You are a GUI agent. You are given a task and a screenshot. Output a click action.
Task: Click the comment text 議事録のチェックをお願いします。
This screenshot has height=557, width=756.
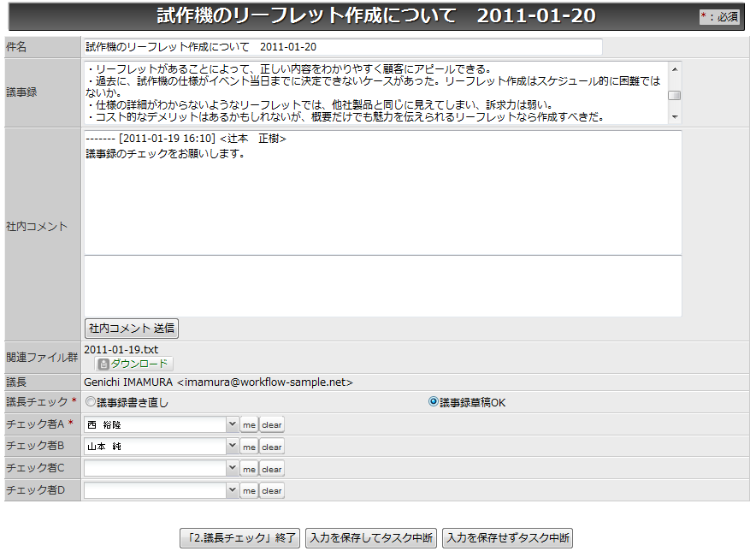165,154
